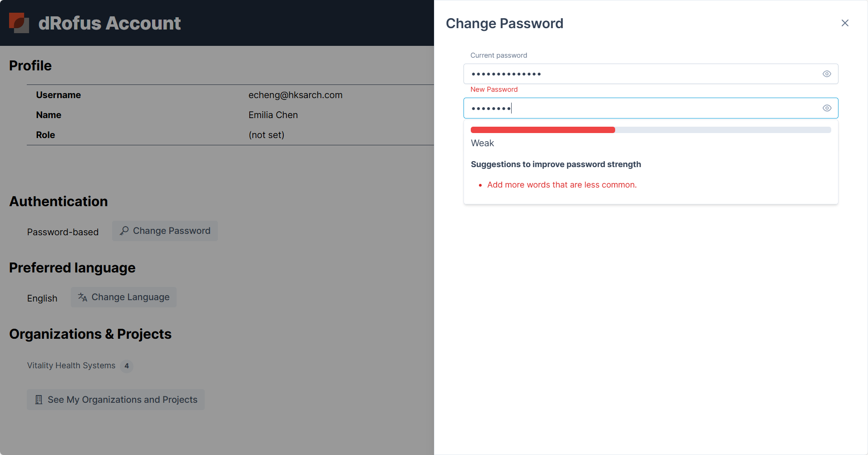Click the "Add more words" suggestion text

(x=562, y=185)
